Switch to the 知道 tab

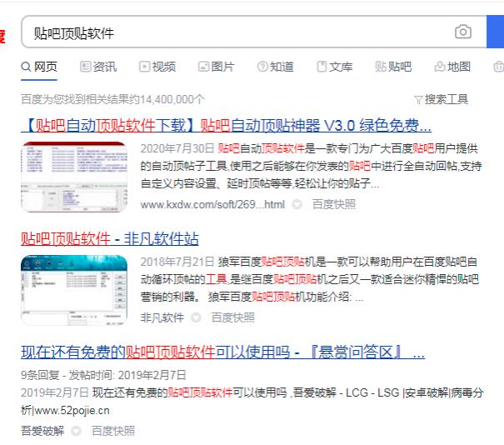coord(276,67)
